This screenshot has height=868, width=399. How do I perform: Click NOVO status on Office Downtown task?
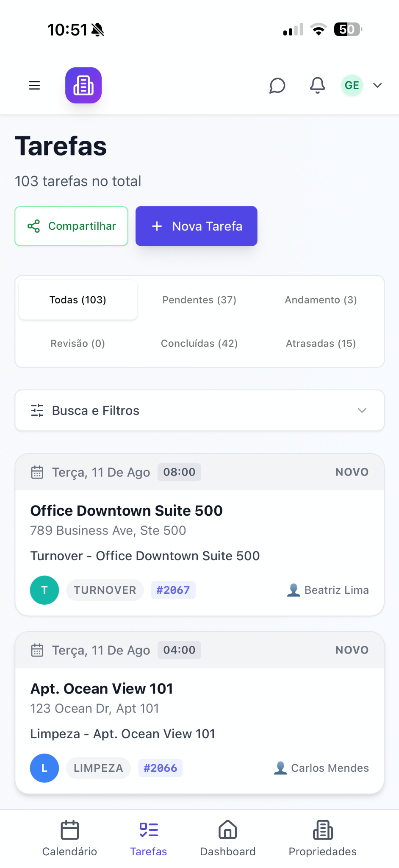352,472
